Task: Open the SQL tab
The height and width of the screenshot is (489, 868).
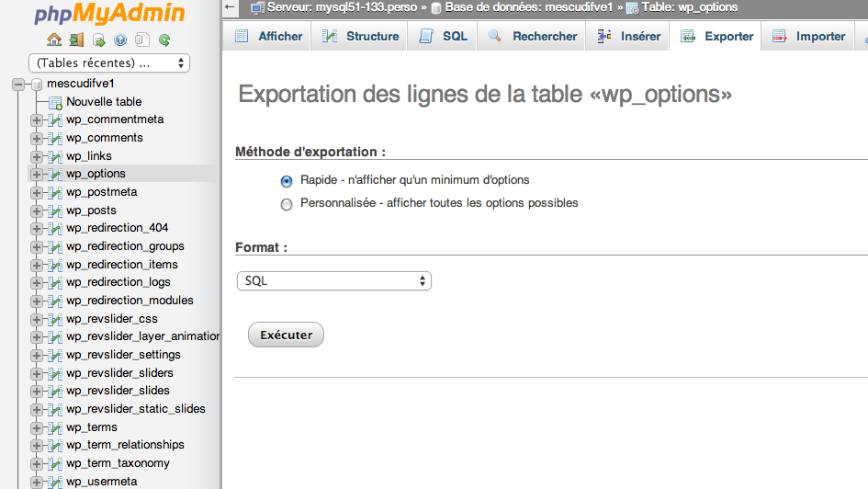Action: click(x=443, y=36)
